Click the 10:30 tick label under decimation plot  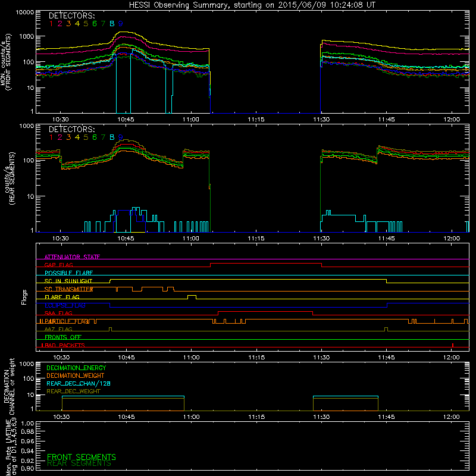click(x=62, y=417)
